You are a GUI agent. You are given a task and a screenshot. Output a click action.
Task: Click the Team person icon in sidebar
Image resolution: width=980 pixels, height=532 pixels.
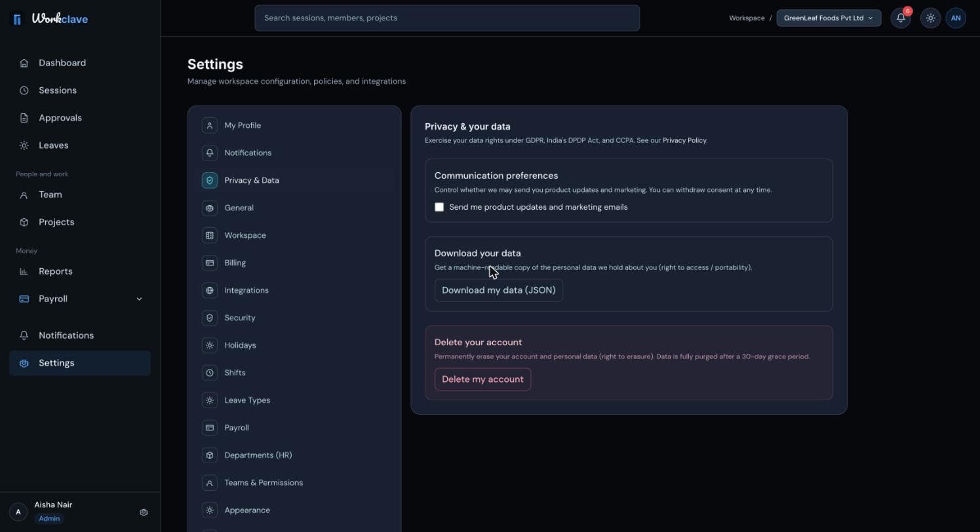(24, 195)
